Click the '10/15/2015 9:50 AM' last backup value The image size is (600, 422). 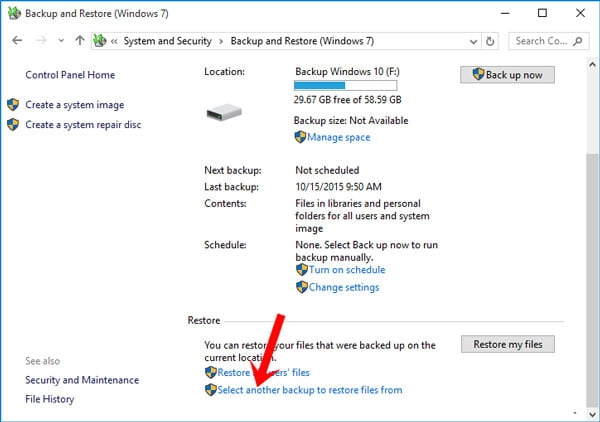point(339,187)
